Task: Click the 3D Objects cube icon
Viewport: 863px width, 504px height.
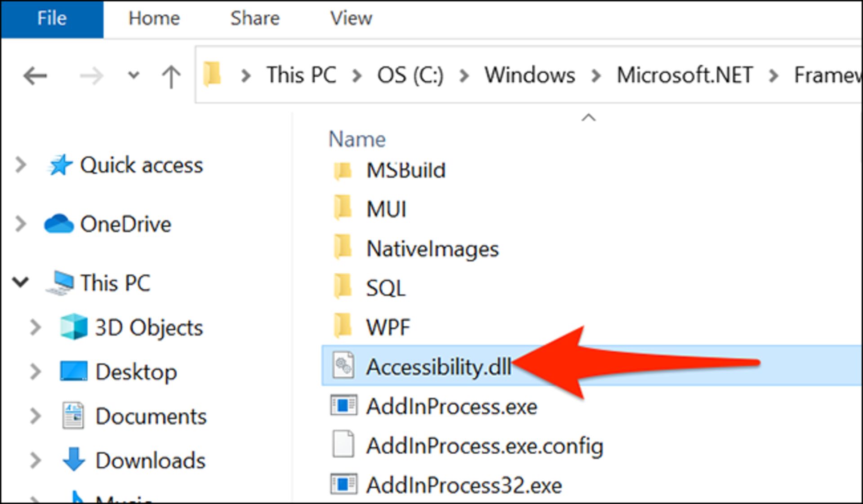Action: 74,327
